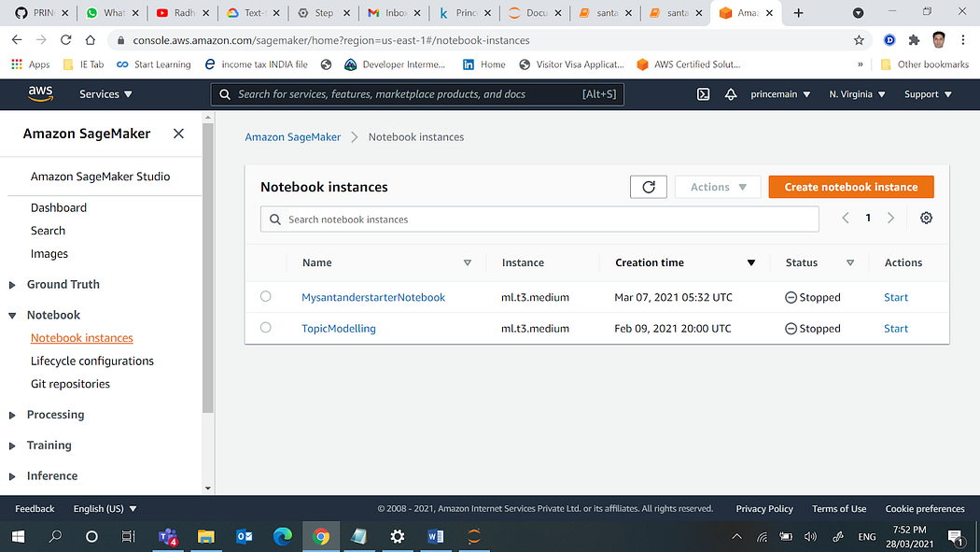
Task: Click the AWS logo home icon
Action: pyautogui.click(x=41, y=93)
